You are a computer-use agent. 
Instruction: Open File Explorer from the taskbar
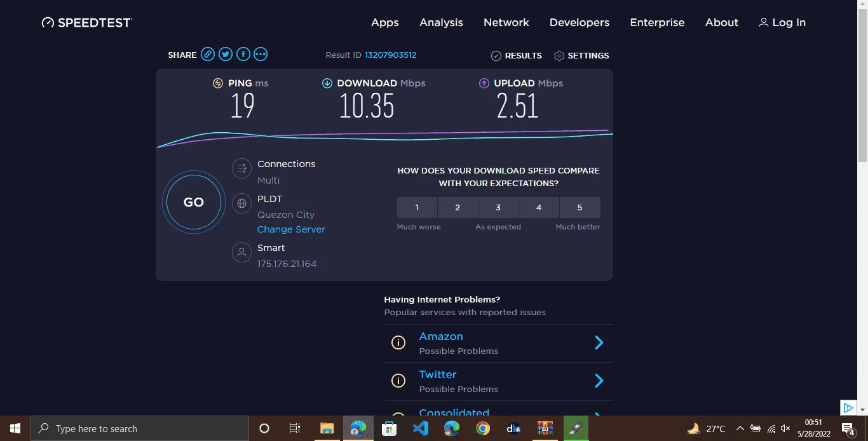pyautogui.click(x=327, y=428)
